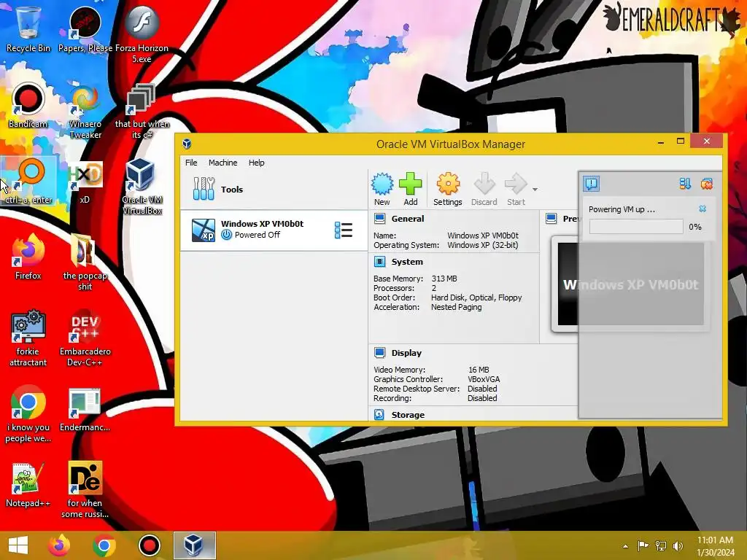Click the network tray icon
Image resolution: width=747 pixels, height=560 pixels.
coord(661,545)
